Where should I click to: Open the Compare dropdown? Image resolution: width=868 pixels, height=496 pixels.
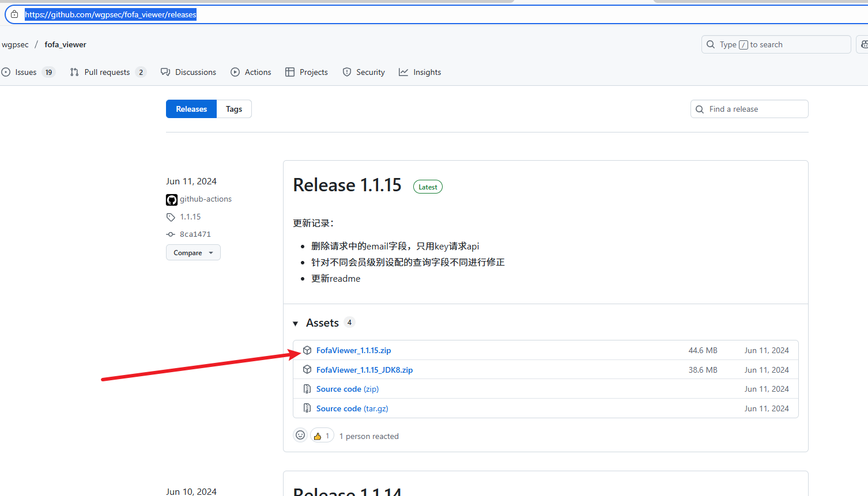[193, 252]
